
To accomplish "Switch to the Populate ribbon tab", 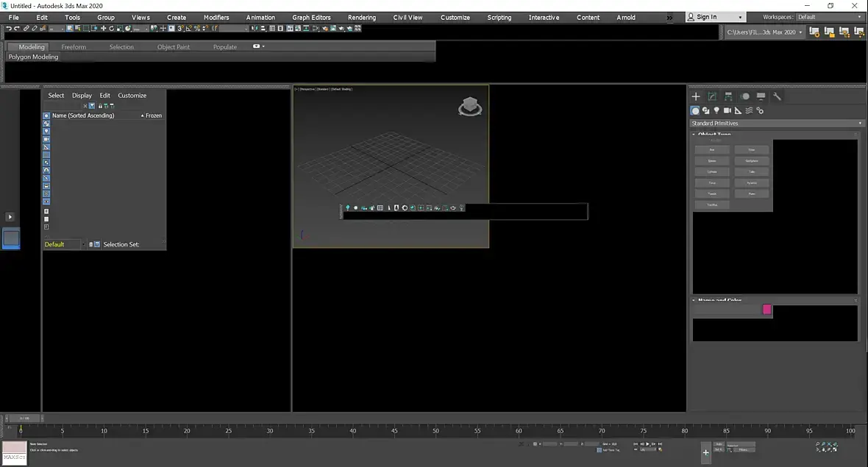I will point(225,47).
